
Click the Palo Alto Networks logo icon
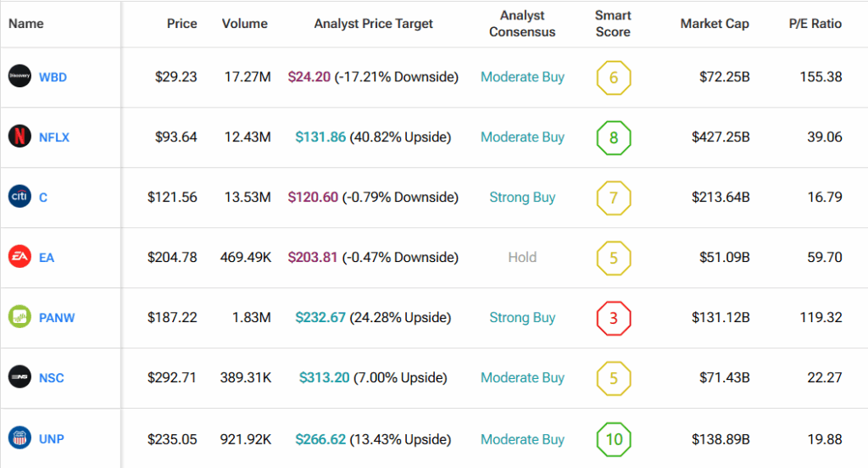point(19,318)
